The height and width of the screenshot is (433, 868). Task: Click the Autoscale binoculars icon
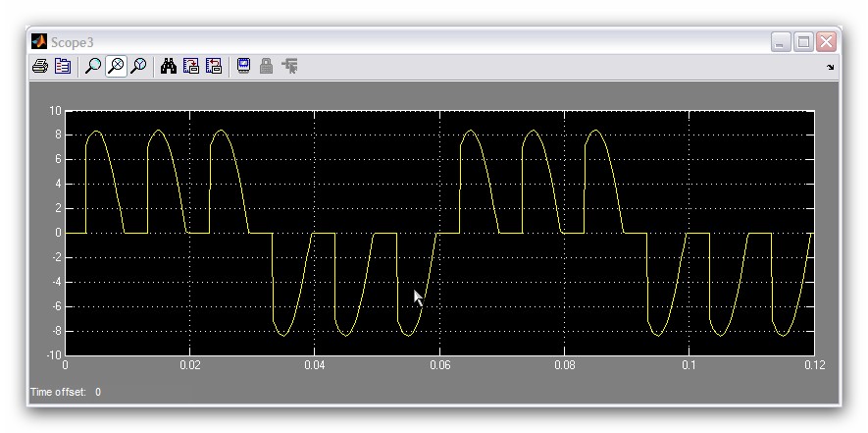coord(169,67)
